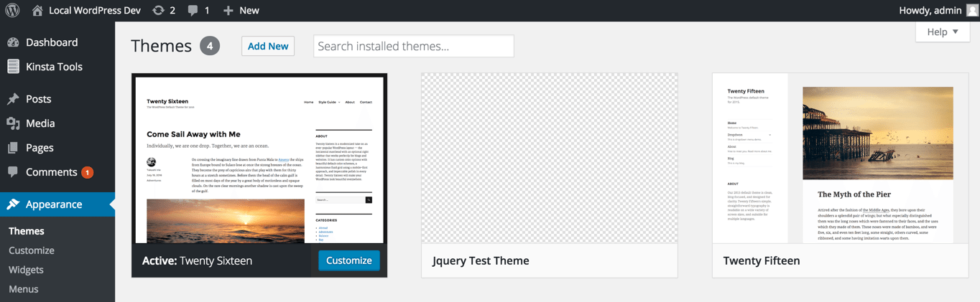Select the Twenty Fifteen theme thumbnail
Screen dimensions: 980x302
840,158
